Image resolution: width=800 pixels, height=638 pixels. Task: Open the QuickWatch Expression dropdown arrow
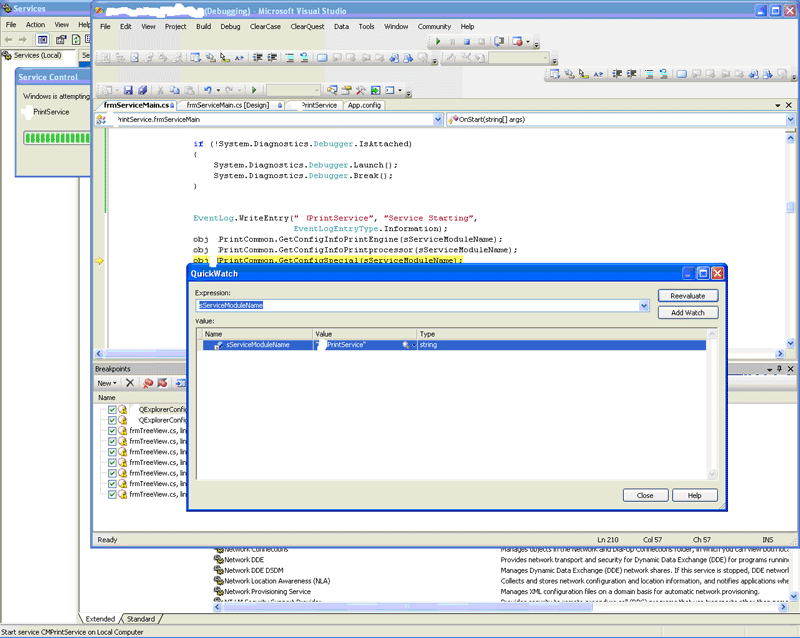pyautogui.click(x=643, y=305)
